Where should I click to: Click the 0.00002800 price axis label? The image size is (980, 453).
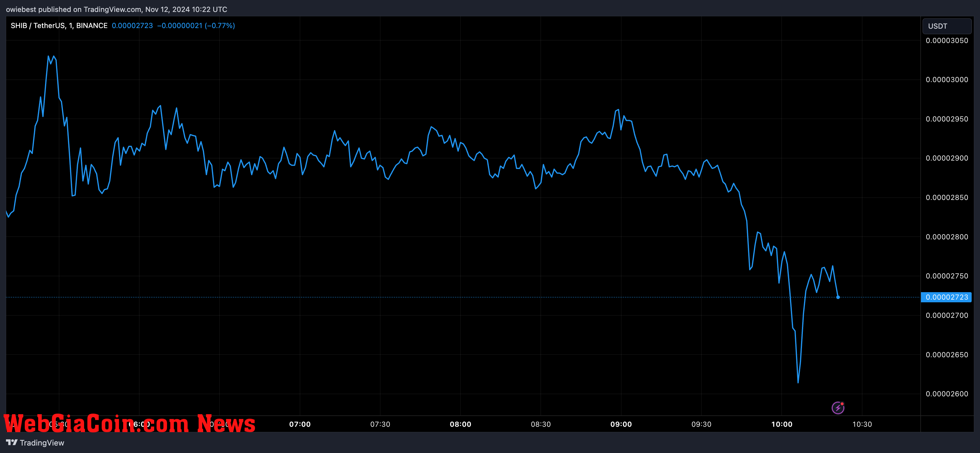947,237
